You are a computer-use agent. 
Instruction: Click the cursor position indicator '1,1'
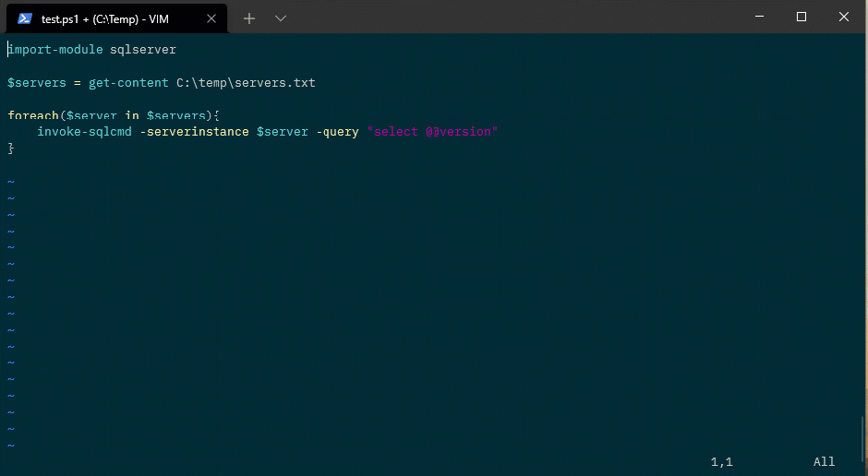(721, 461)
